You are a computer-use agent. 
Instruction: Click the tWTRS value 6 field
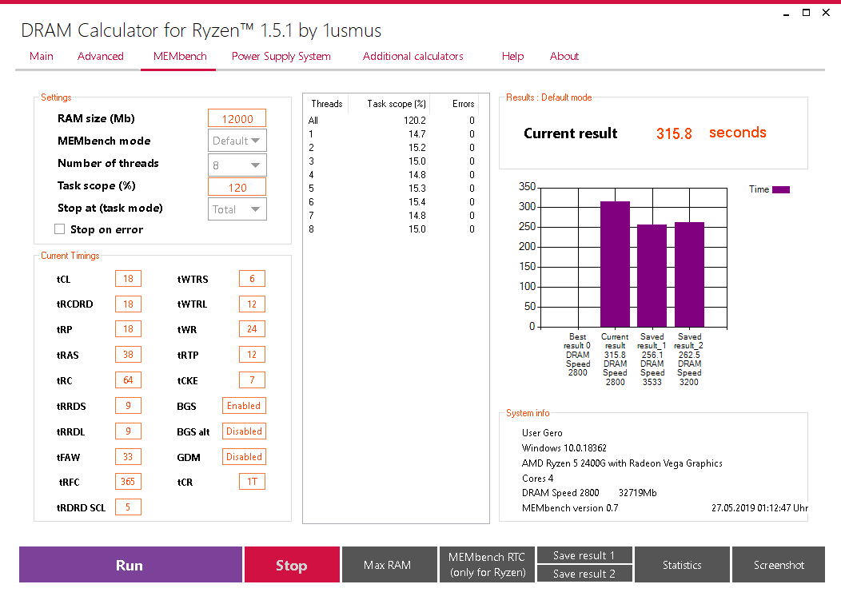click(x=252, y=279)
